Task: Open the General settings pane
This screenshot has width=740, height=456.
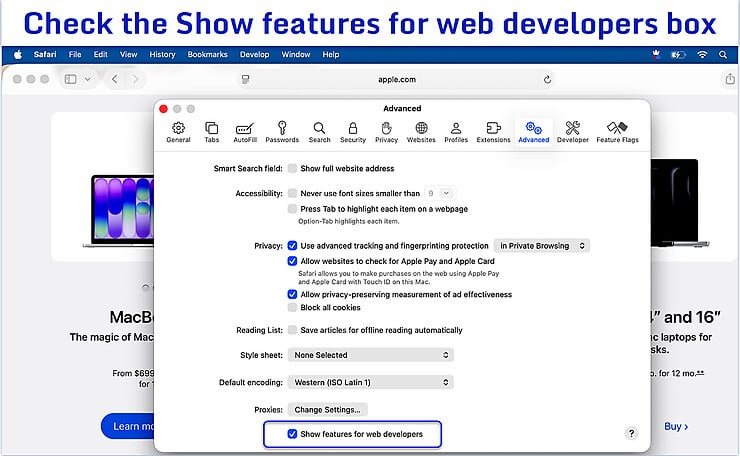Action: [x=178, y=132]
